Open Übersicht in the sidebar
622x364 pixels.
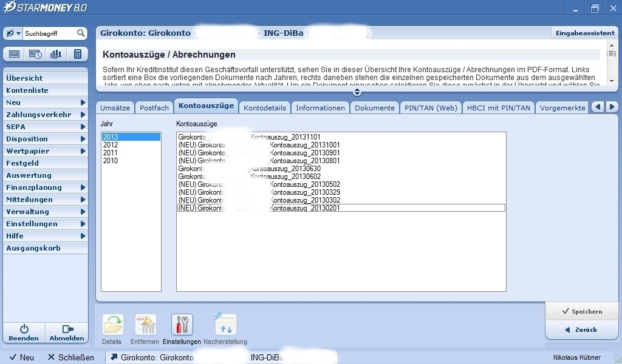[x=45, y=78]
